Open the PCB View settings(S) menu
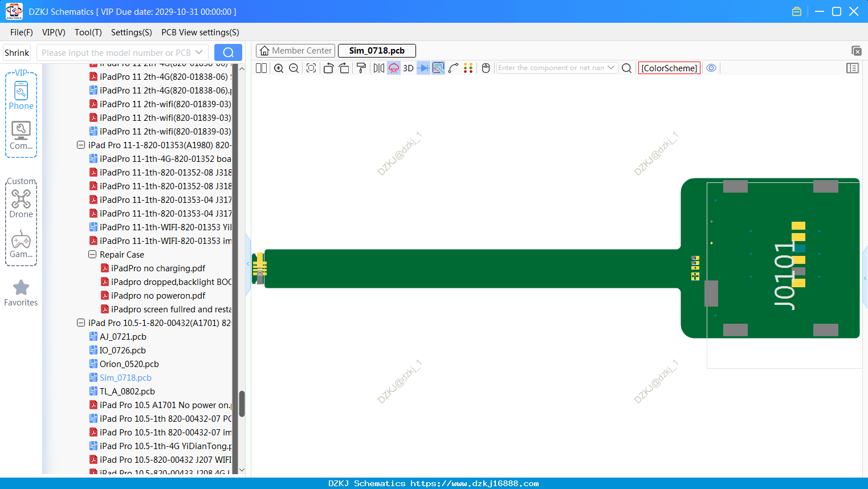Screen dimensions: 868x489 tap(200, 32)
